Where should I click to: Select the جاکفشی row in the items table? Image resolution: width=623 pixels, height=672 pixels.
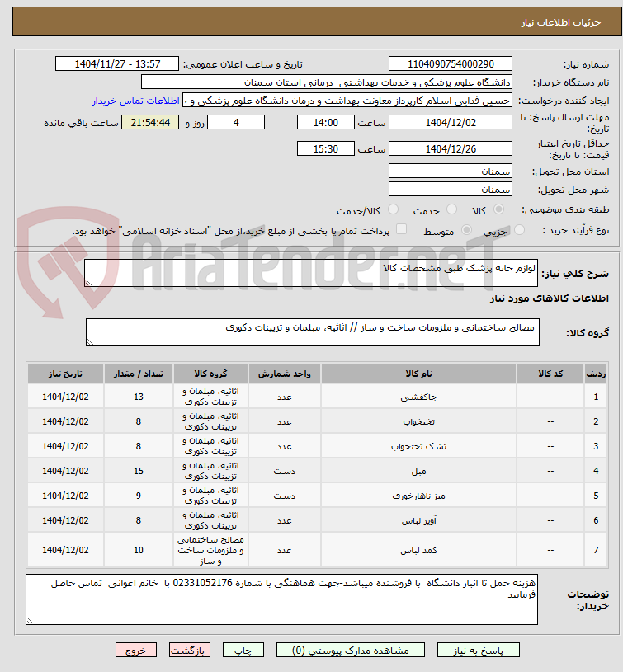[x=318, y=397]
